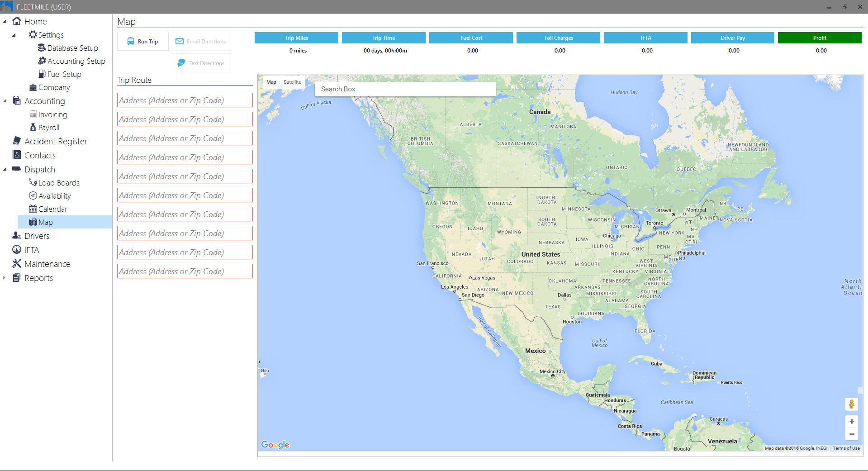Image resolution: width=868 pixels, height=471 pixels.
Task: Click the IFTA globe icon
Action: (17, 250)
